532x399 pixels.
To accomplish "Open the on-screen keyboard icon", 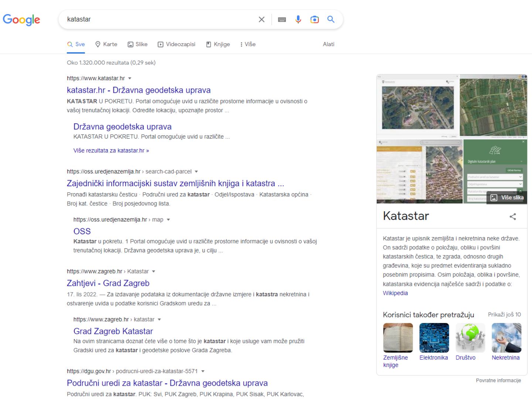I will coord(282,20).
